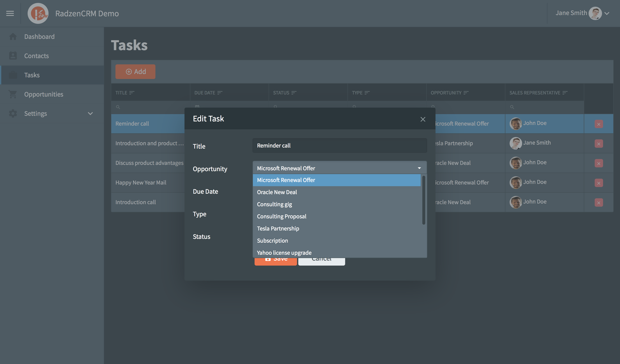This screenshot has width=620, height=364.
Task: Go to Dashboard in the sidebar
Action: (x=52, y=37)
